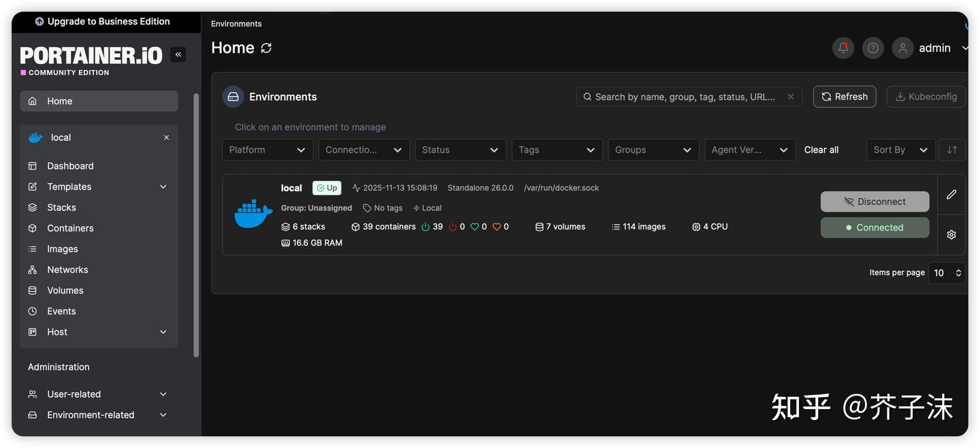
Task: Open the notifications bell icon
Action: click(843, 48)
